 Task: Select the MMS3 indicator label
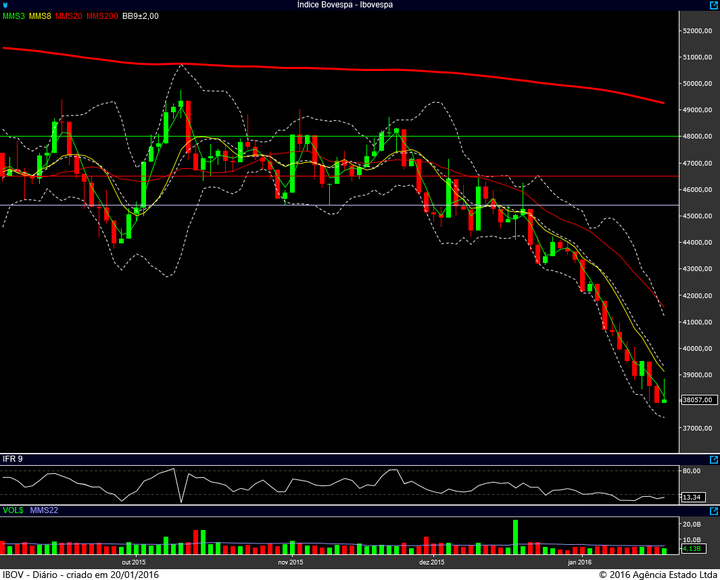click(x=14, y=16)
